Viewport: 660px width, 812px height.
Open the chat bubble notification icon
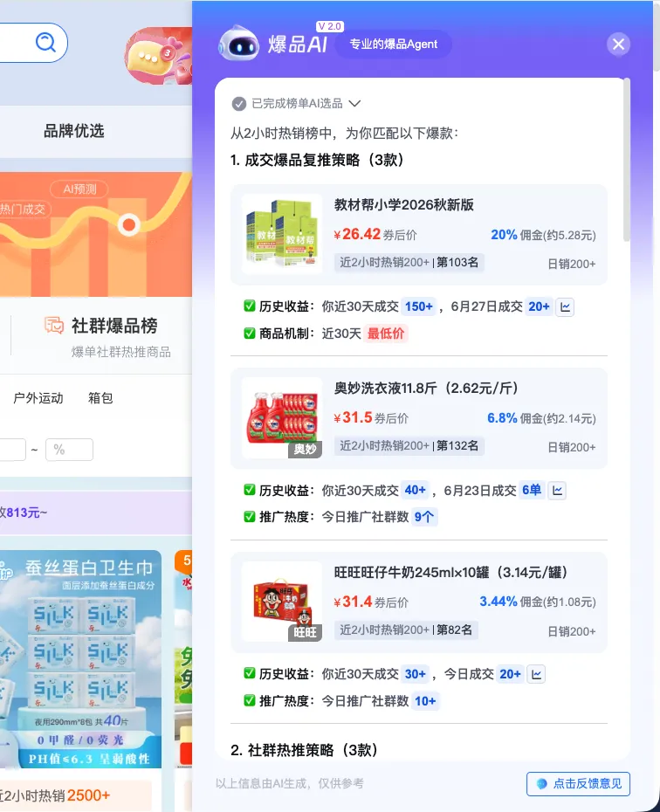coord(158,56)
